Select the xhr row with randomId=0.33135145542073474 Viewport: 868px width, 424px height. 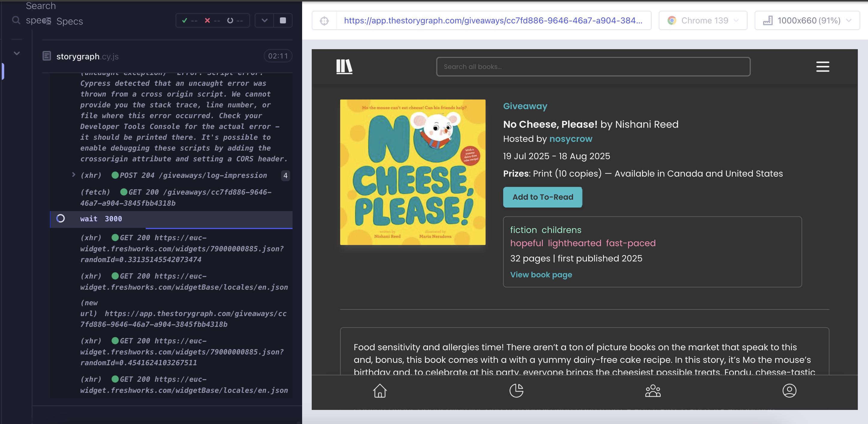(171, 248)
